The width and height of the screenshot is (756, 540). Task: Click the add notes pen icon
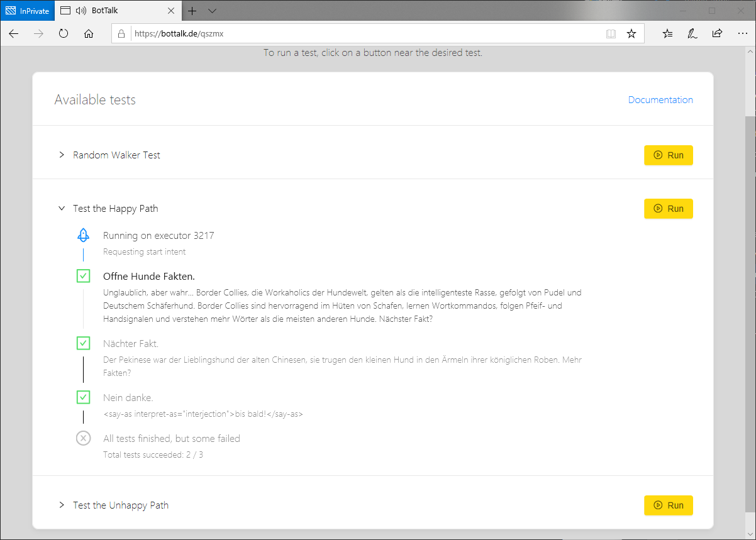click(692, 34)
